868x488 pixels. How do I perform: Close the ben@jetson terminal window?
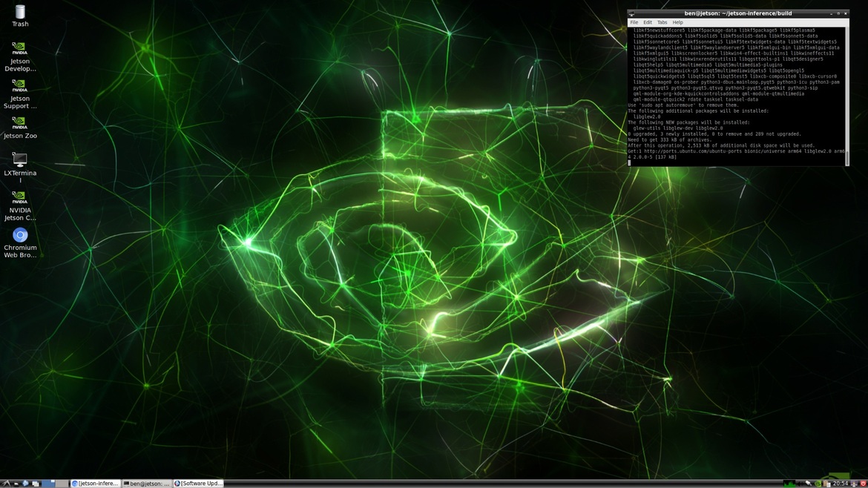tap(845, 13)
